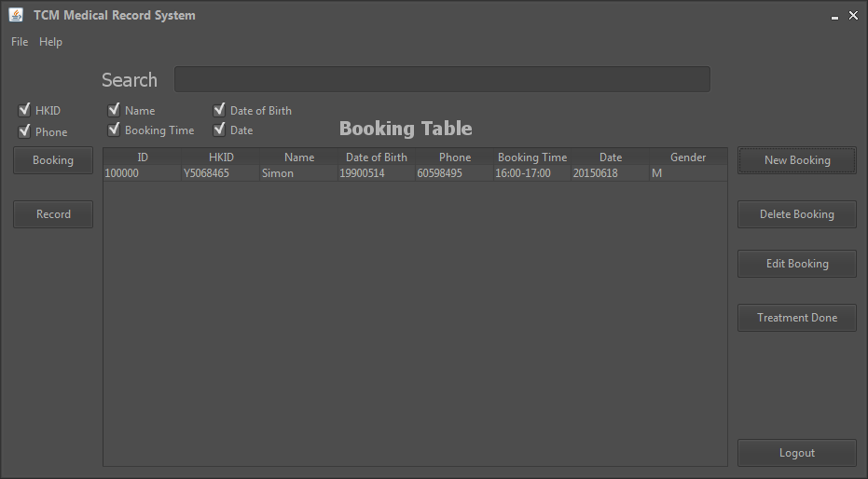868x479 pixels.
Task: Click the Date column header in table
Action: click(611, 157)
